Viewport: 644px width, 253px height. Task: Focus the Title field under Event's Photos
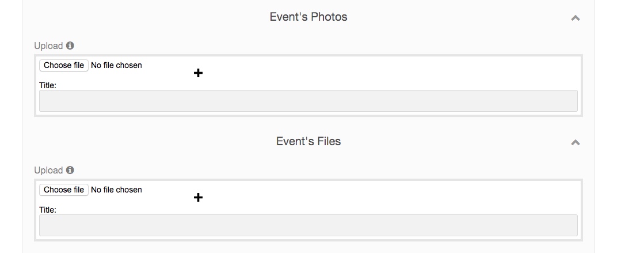[x=308, y=101]
